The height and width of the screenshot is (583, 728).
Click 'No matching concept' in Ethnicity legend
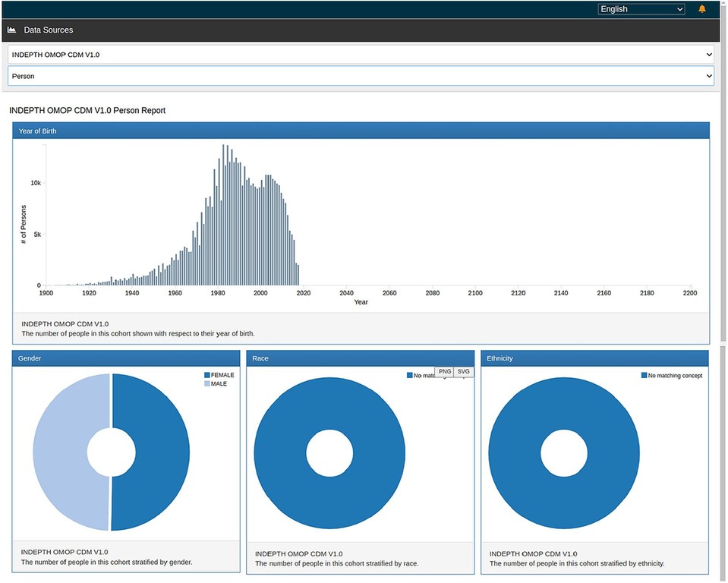pyautogui.click(x=675, y=376)
